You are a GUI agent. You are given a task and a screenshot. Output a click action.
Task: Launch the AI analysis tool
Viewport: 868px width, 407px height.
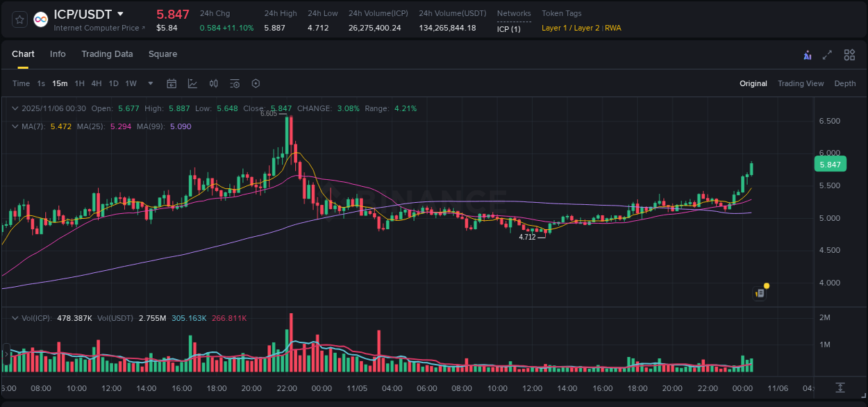(x=808, y=54)
